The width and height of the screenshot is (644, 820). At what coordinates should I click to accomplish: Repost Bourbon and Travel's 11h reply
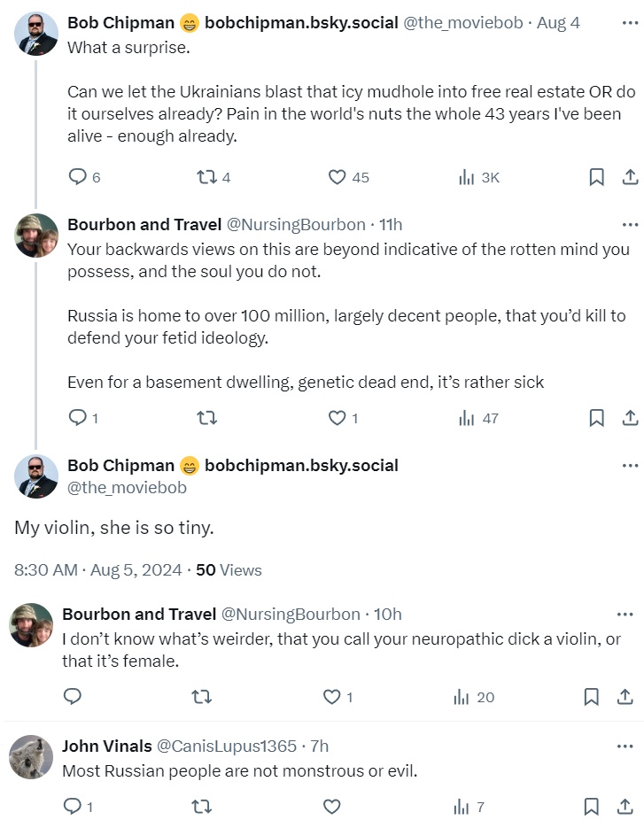[x=206, y=418]
